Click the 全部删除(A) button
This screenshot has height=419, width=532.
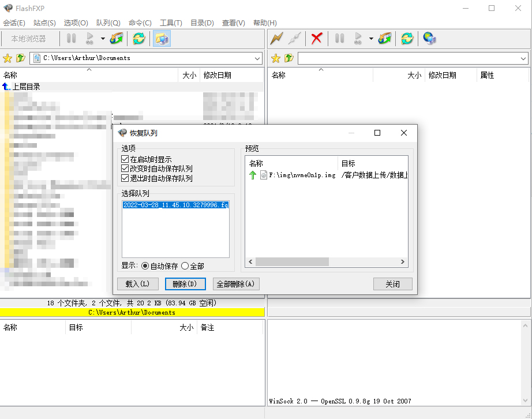236,284
